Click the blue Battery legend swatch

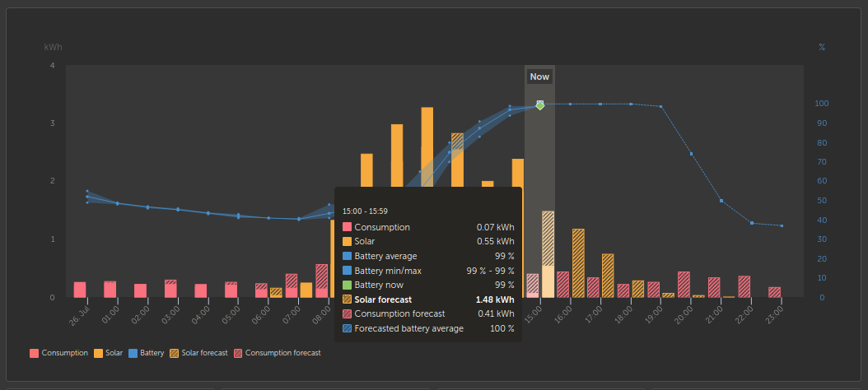(133, 353)
